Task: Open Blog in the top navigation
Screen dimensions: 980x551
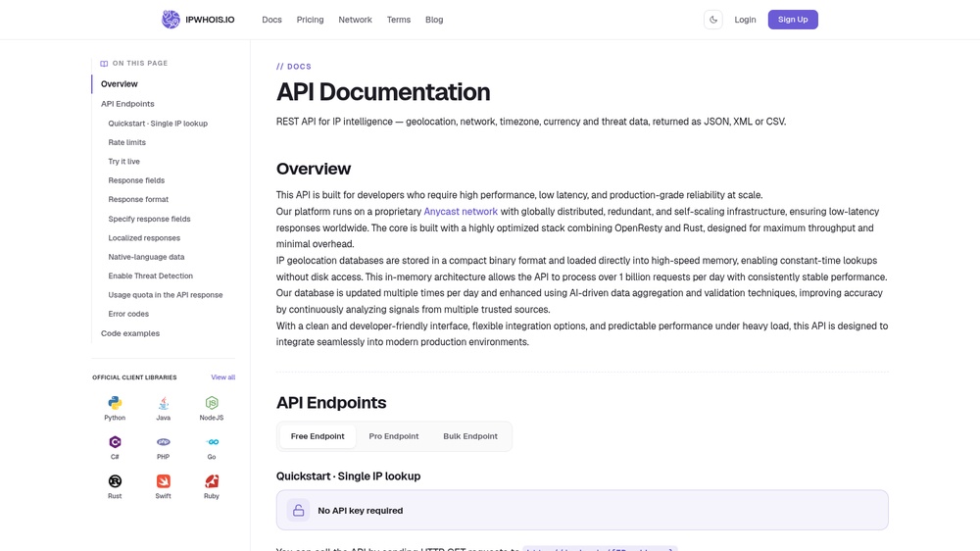Action: point(434,20)
